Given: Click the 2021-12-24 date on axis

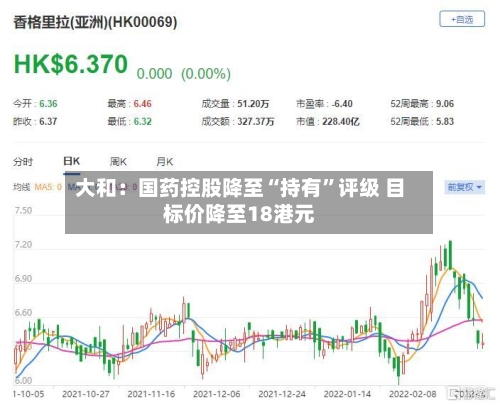Looking at the screenshot, I should 282,394.
